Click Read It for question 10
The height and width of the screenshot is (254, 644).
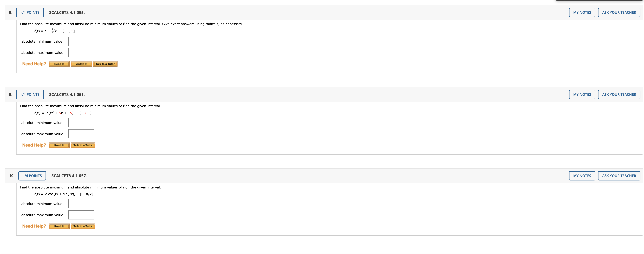[59, 226]
